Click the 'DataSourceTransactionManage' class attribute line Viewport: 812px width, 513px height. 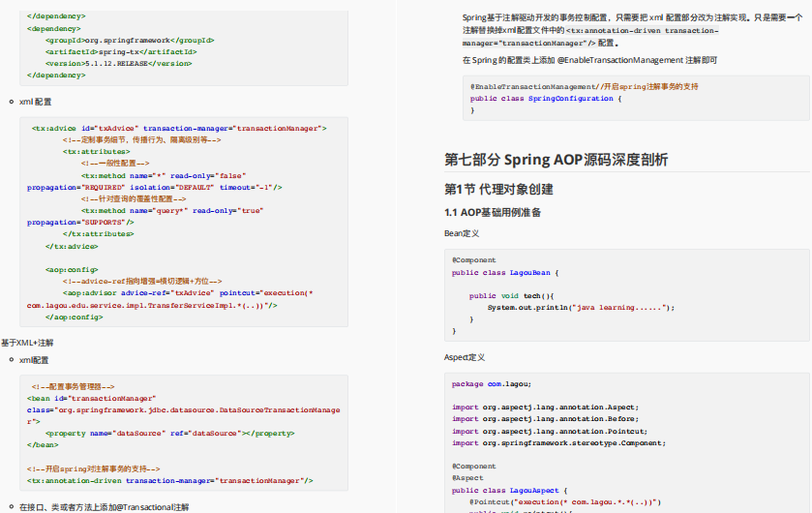[x=183, y=410]
